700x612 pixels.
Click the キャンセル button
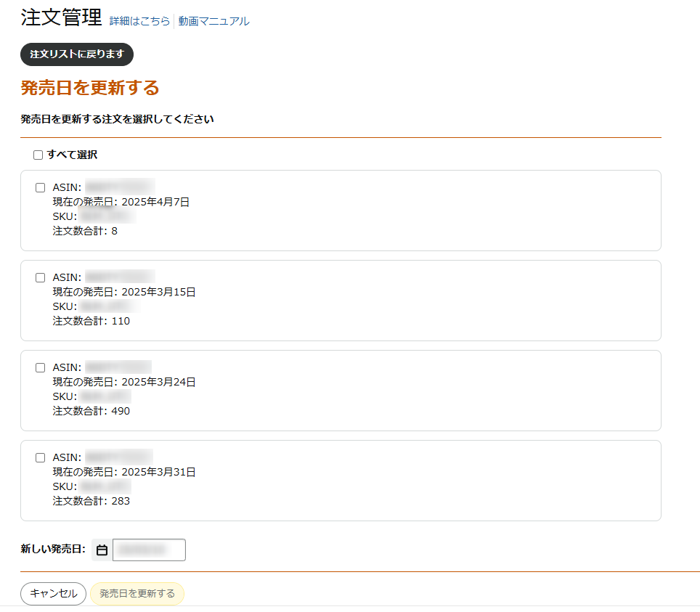pyautogui.click(x=53, y=594)
